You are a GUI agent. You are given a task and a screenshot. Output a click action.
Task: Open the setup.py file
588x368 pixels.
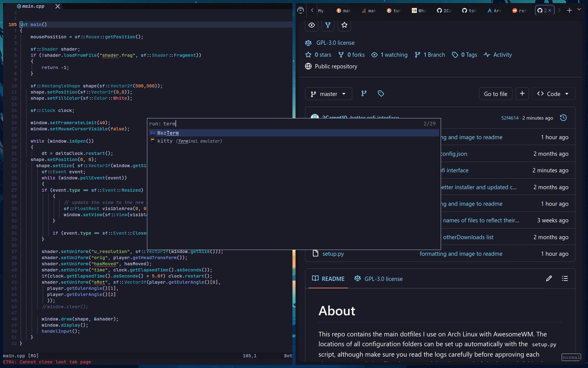pos(333,254)
